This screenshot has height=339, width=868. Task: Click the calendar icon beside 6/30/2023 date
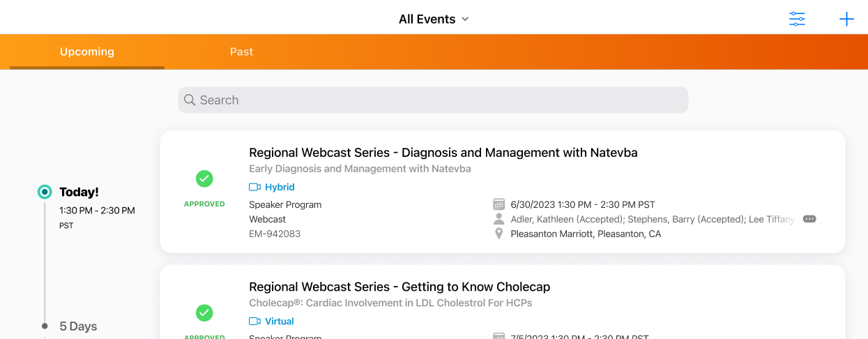click(x=498, y=204)
